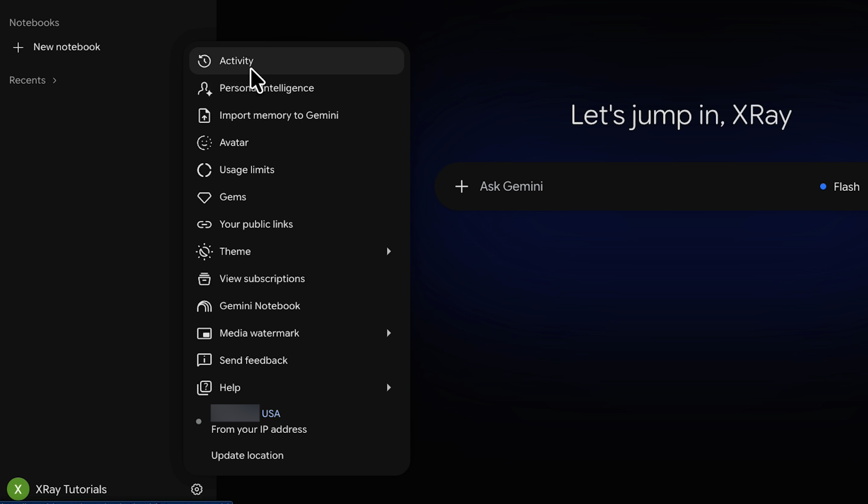
Task: Click the Send feedback bubble icon
Action: coord(204,360)
